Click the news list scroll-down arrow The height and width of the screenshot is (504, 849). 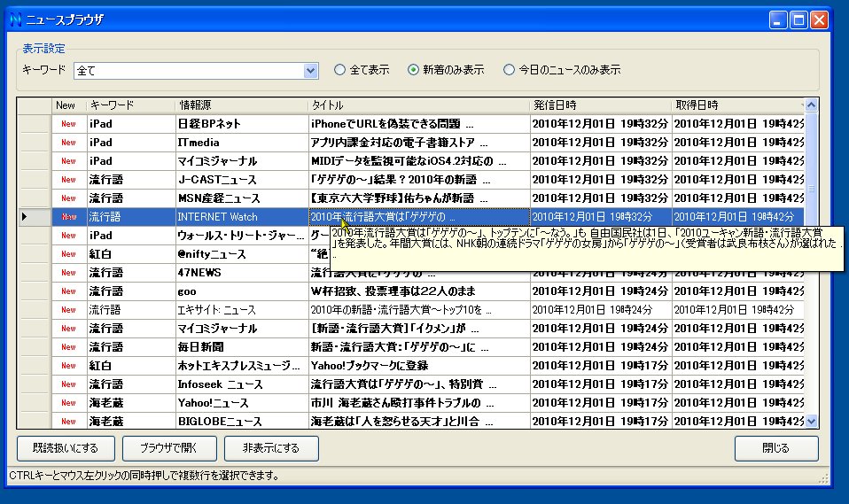[x=811, y=421]
